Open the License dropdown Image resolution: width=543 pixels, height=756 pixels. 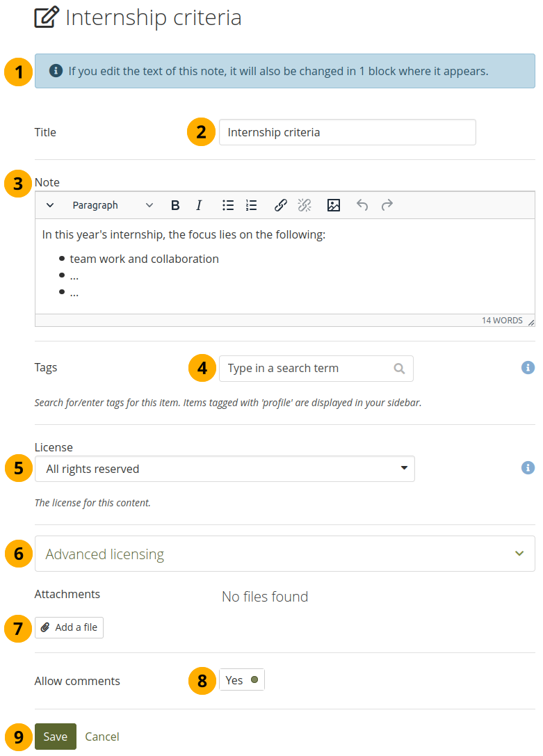coord(225,469)
